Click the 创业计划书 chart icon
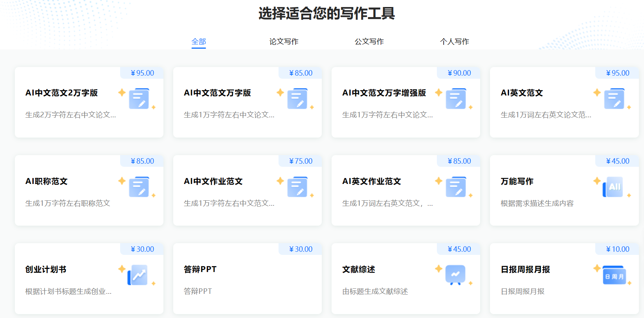Screen dimensions: 644x318 coord(138,275)
